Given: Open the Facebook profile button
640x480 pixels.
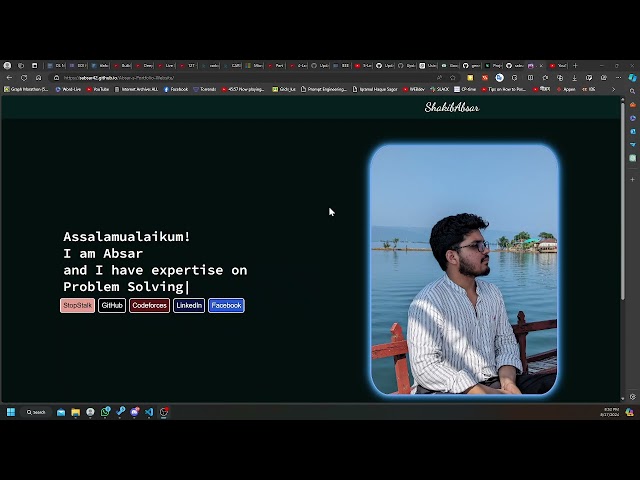Looking at the screenshot, I should pyautogui.click(x=227, y=305).
